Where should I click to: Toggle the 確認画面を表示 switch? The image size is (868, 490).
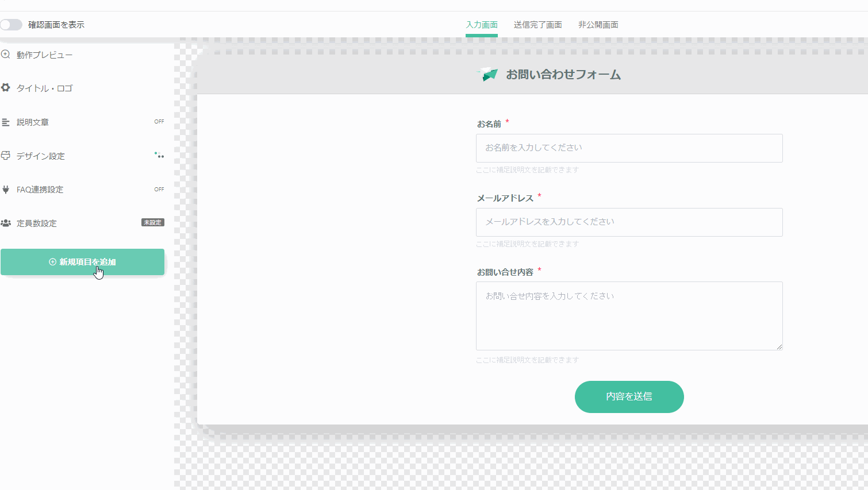pyautogui.click(x=11, y=25)
